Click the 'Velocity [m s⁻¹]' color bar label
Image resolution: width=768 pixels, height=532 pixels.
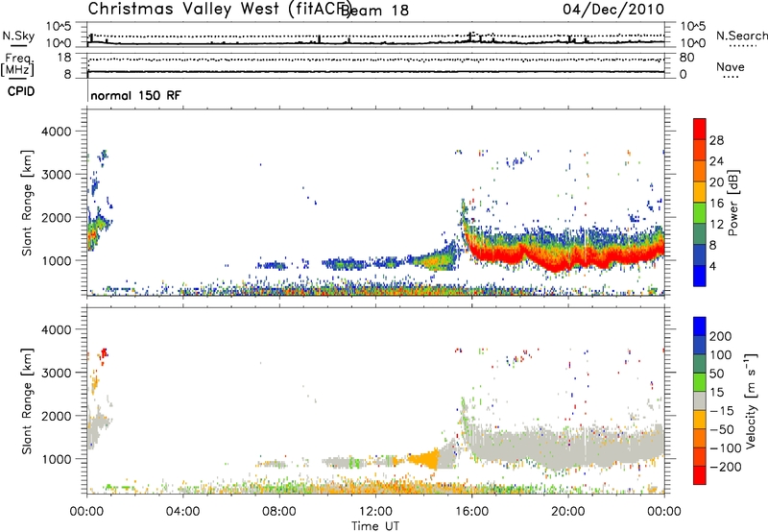click(750, 401)
